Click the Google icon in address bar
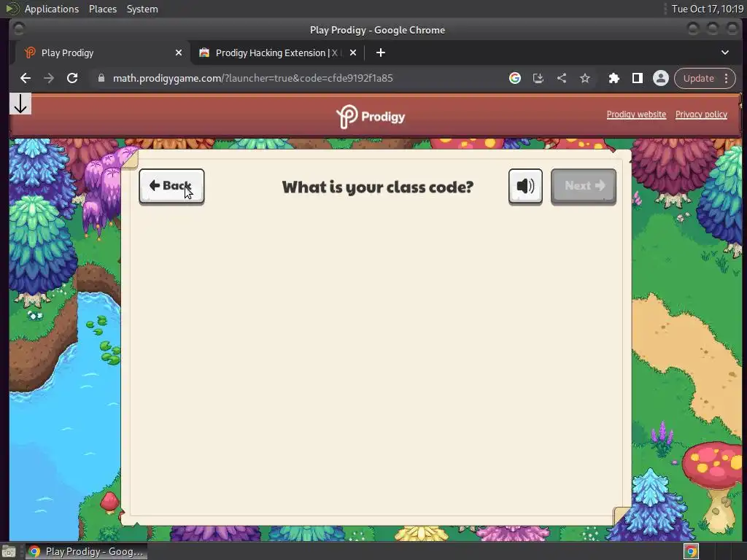The image size is (747, 560). click(514, 78)
